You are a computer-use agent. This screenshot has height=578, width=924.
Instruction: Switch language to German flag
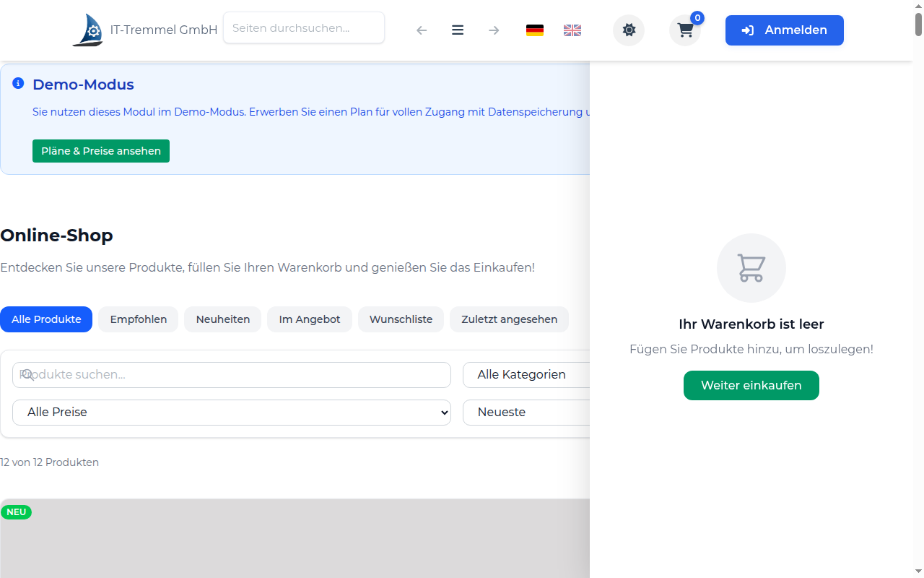coord(535,30)
